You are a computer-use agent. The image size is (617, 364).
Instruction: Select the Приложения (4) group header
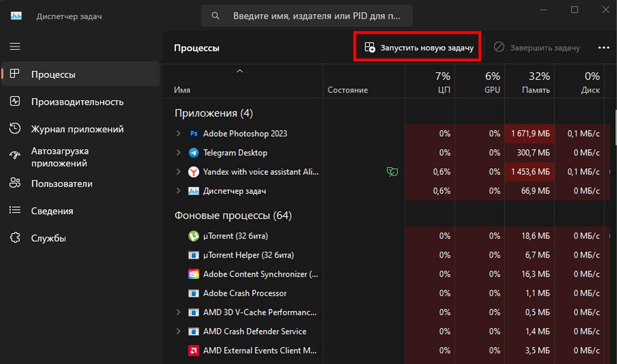214,113
